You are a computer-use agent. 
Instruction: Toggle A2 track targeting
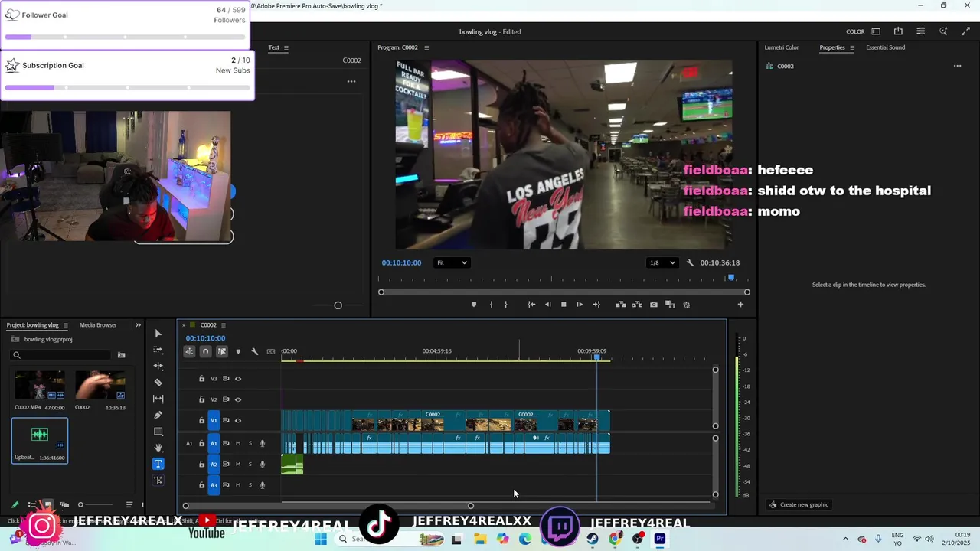(214, 464)
